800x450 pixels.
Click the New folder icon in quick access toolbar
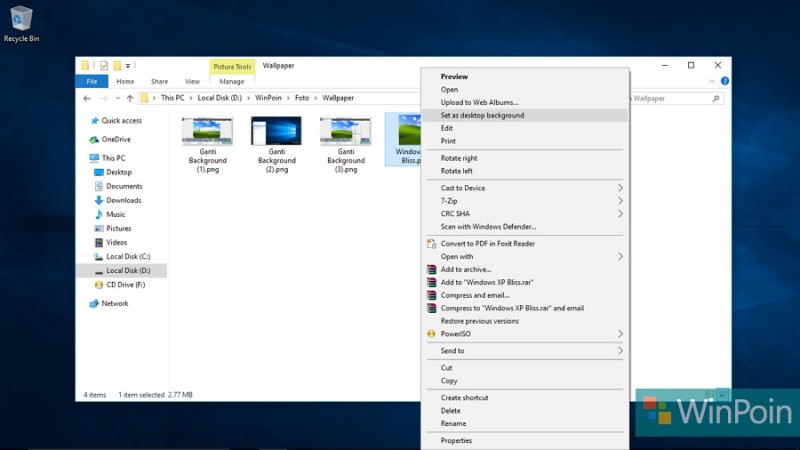[x=117, y=65]
